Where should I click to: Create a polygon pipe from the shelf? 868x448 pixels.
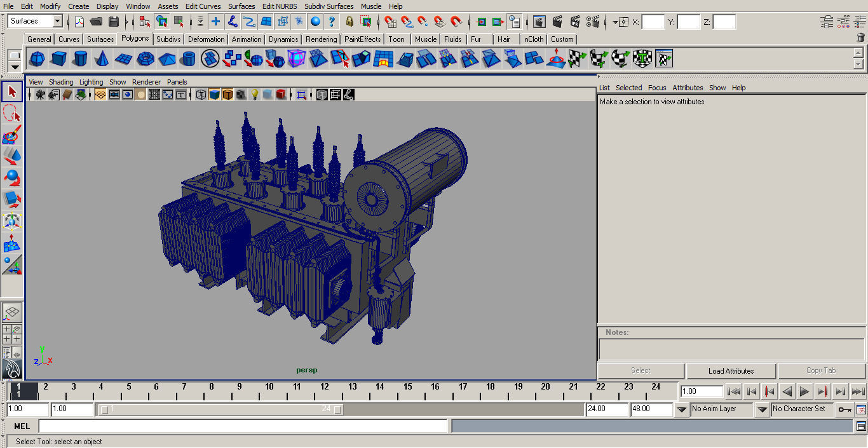point(188,59)
